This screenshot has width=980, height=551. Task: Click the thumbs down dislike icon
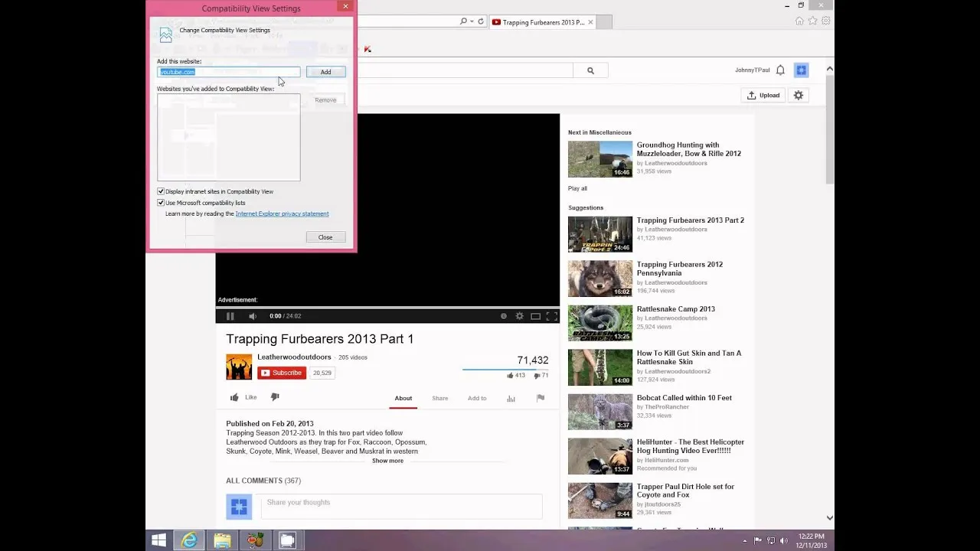pyautogui.click(x=275, y=396)
